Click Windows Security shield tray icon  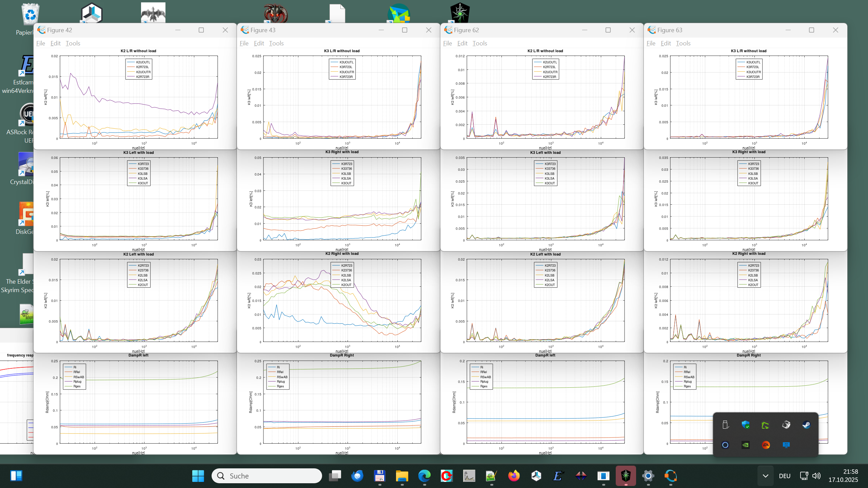[745, 425]
